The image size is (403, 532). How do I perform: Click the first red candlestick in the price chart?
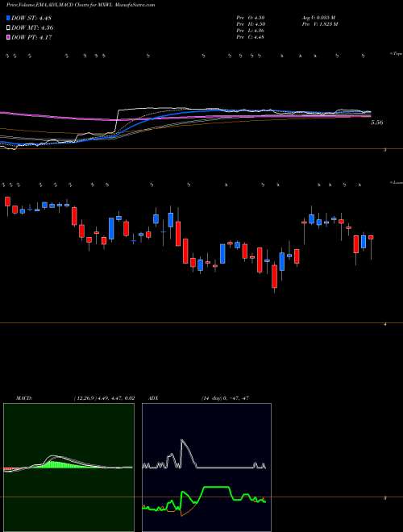pyautogui.click(x=7, y=202)
